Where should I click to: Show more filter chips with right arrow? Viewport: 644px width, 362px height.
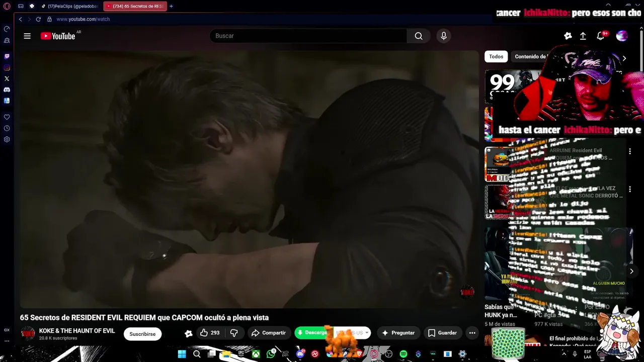[x=624, y=58]
